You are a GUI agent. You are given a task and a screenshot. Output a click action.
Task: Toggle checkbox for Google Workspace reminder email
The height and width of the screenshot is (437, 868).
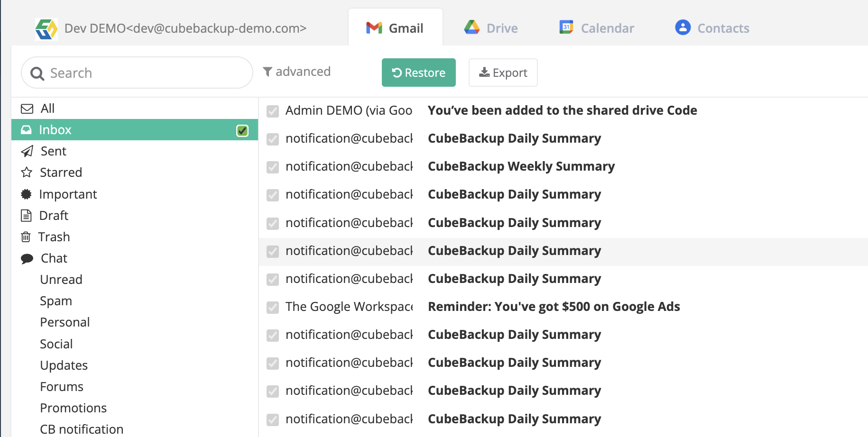coord(273,308)
